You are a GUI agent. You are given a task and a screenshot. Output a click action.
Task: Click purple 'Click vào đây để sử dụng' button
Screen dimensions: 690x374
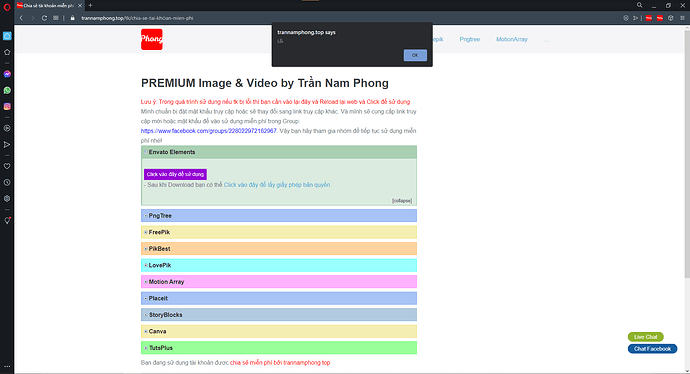tap(175, 174)
